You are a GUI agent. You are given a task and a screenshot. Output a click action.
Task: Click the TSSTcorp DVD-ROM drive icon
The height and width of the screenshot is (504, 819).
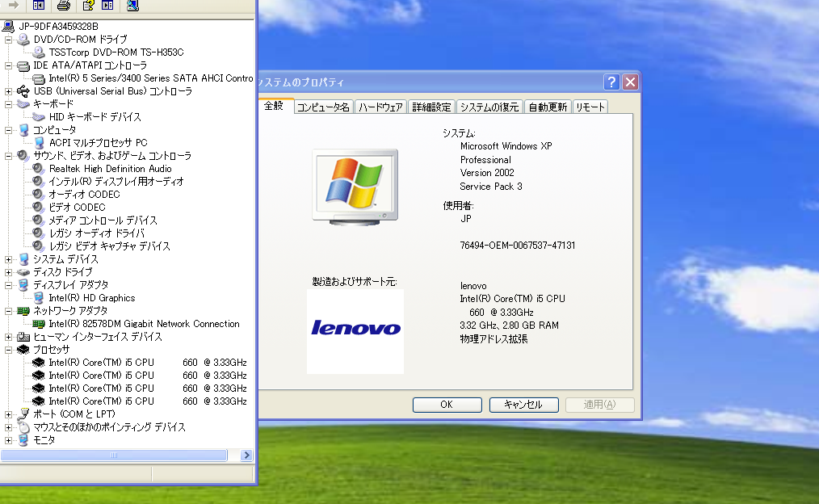click(x=39, y=52)
